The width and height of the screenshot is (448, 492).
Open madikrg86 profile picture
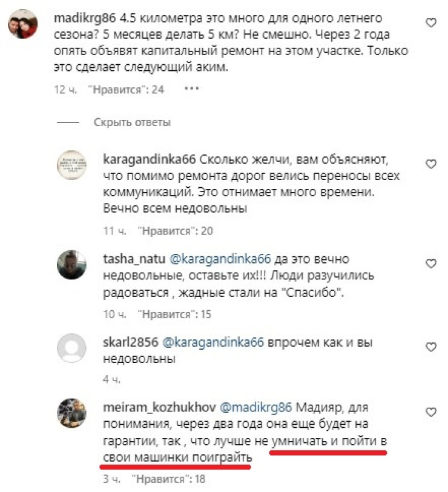pyautogui.click(x=22, y=24)
